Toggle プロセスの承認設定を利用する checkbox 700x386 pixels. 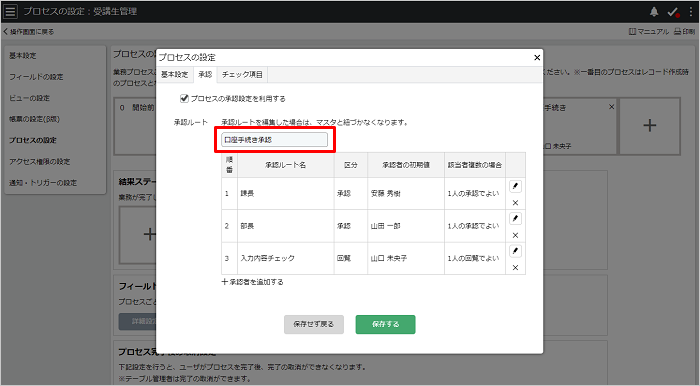pyautogui.click(x=184, y=99)
